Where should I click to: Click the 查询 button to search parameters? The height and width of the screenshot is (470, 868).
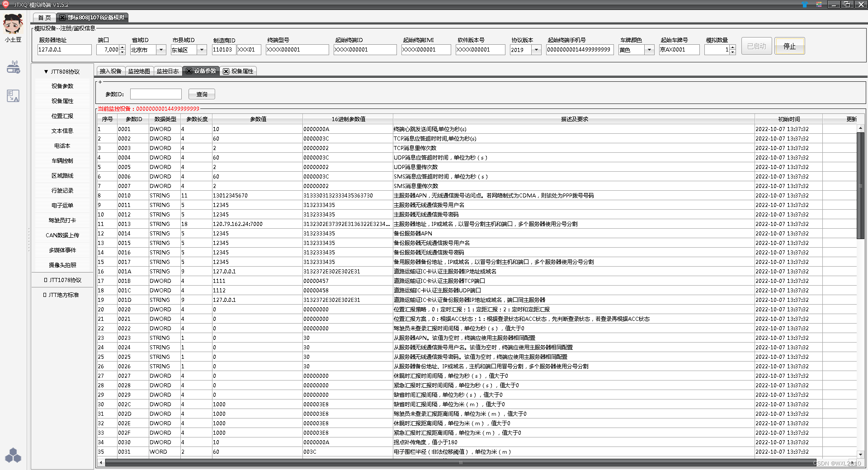point(202,94)
